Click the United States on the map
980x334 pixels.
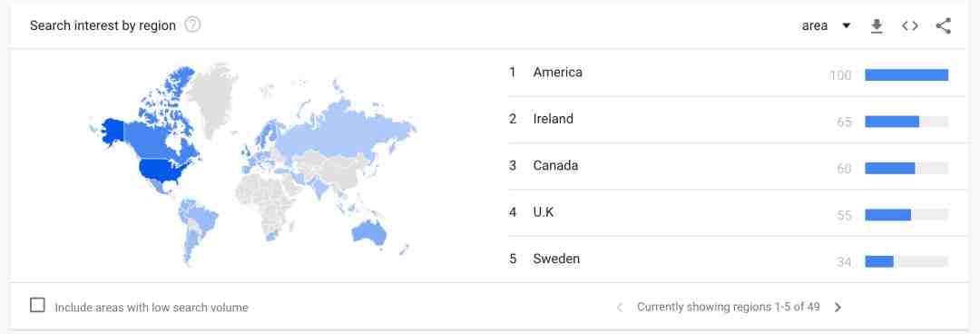(x=163, y=170)
